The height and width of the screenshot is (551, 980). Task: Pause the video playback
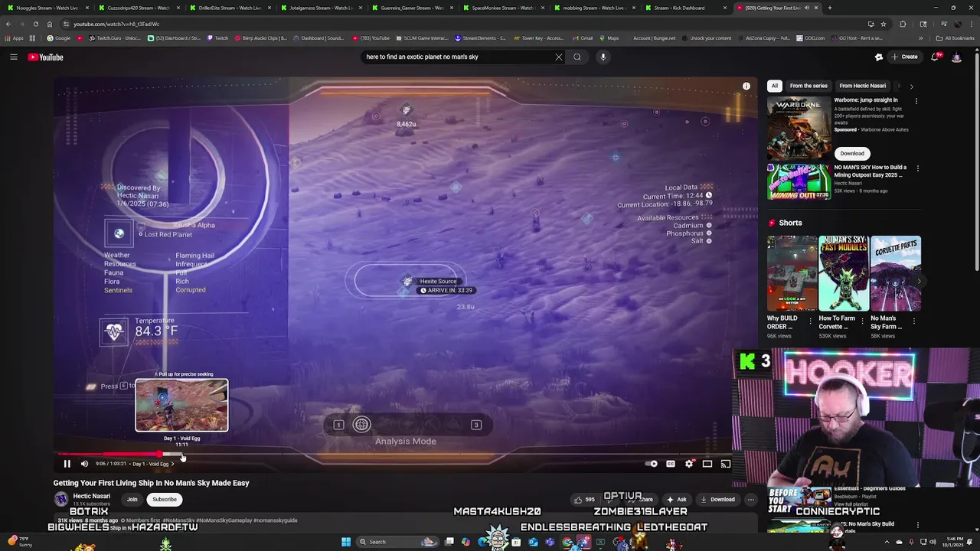pos(67,464)
